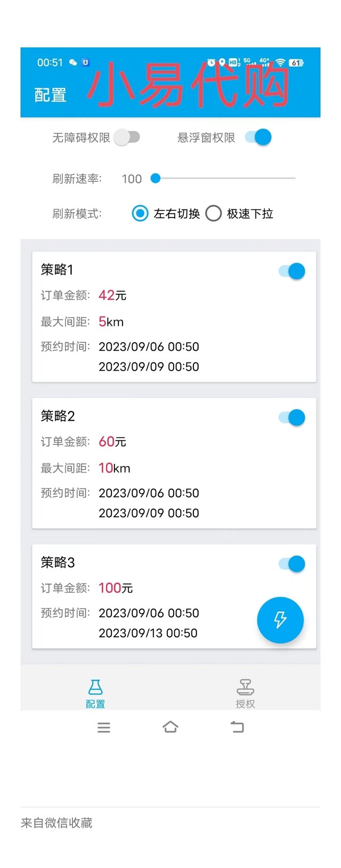Screen dimensions: 341x868
Task: Open the 配置 flask icon tab
Action: click(x=95, y=694)
